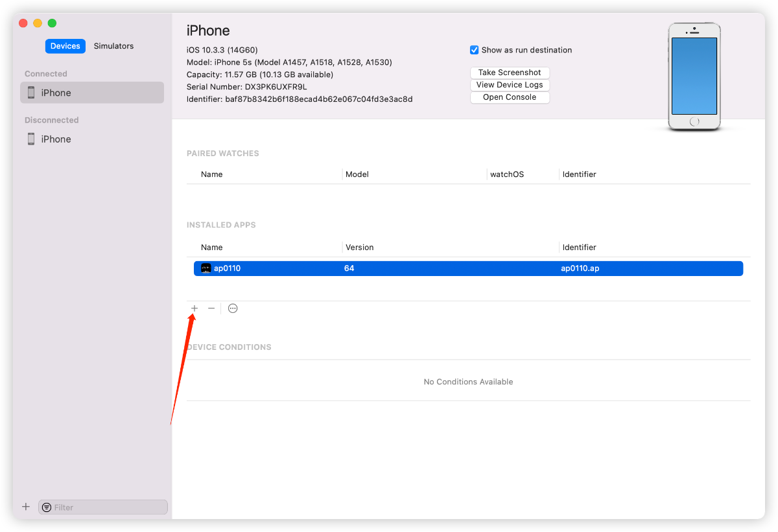
Task: Switch to the Devices tab
Action: (65, 46)
